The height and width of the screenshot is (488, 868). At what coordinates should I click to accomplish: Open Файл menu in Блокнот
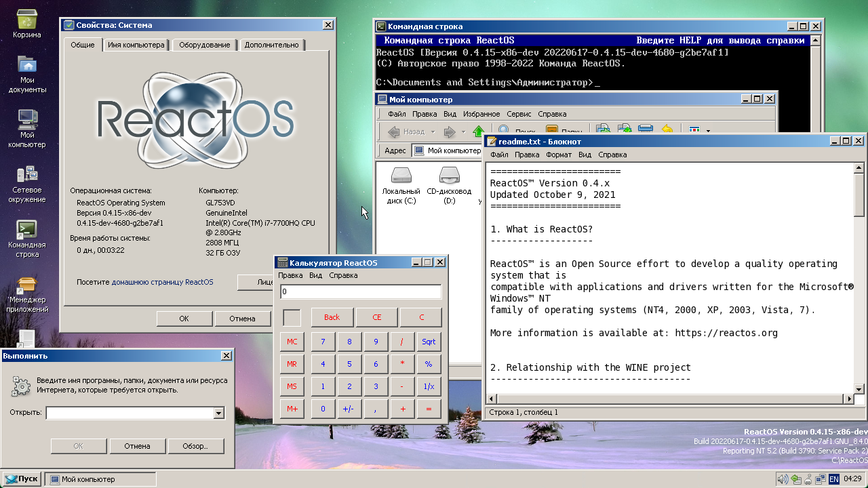point(499,155)
